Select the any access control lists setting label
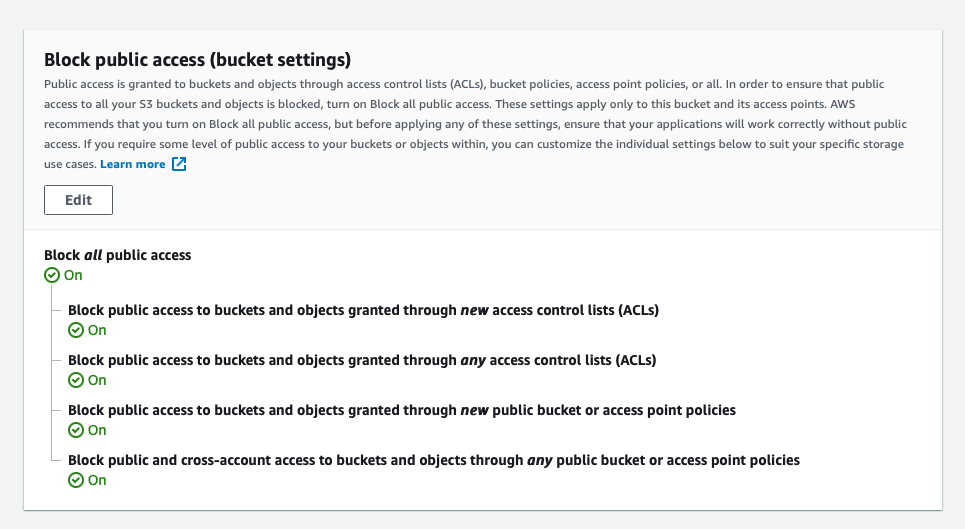Image resolution: width=965 pixels, height=529 pixels. pyautogui.click(x=361, y=360)
